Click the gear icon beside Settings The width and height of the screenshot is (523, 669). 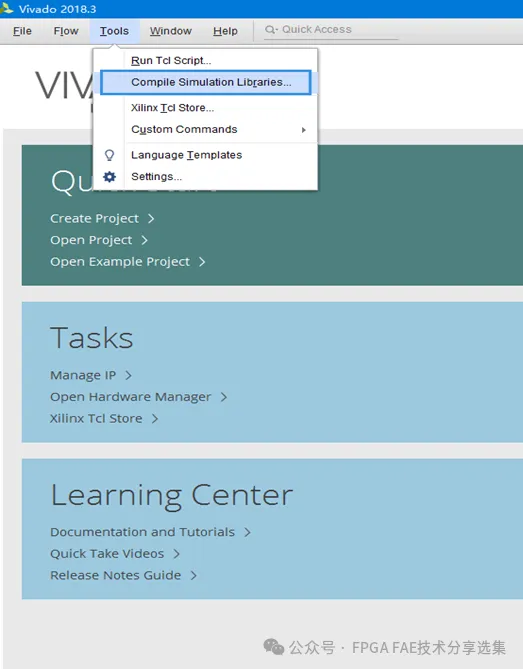[x=110, y=177]
